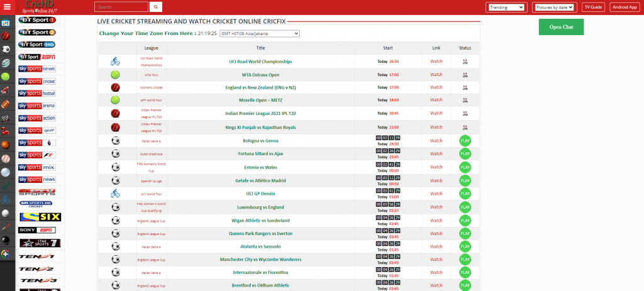Open England vs New Zealand (ENG v NZ) title
Screen dimensions: 644x291
click(260, 87)
